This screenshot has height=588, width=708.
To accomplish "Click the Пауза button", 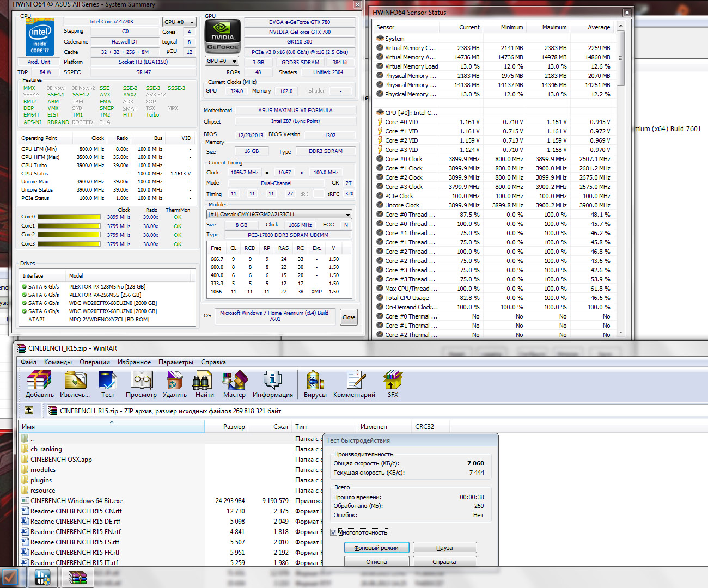I will tap(444, 548).
